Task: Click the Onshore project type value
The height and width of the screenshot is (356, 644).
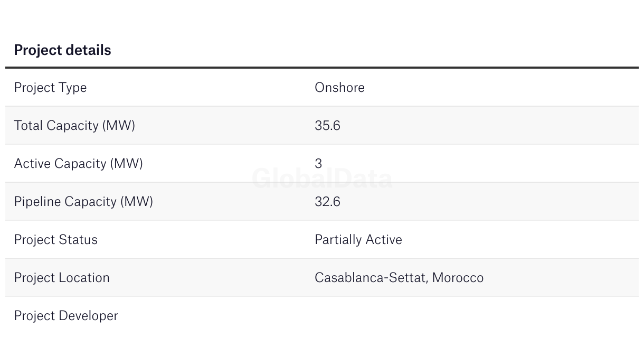Action: pos(339,88)
